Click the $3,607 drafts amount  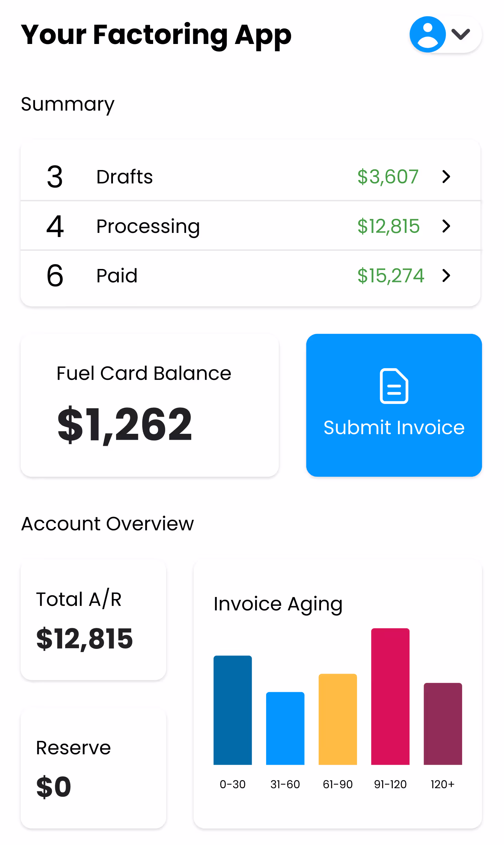click(x=388, y=177)
